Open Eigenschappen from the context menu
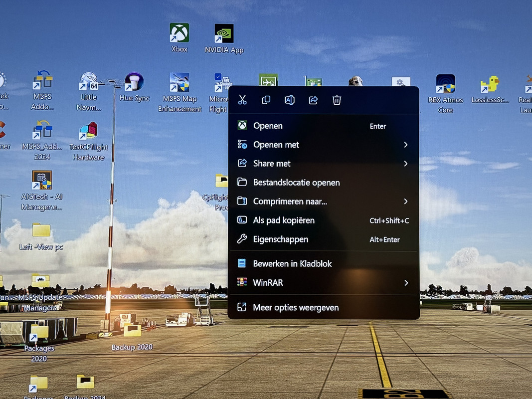 (324, 239)
